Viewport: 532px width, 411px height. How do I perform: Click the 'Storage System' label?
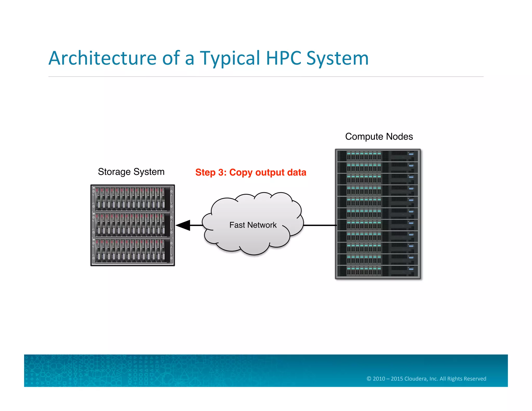point(131,172)
